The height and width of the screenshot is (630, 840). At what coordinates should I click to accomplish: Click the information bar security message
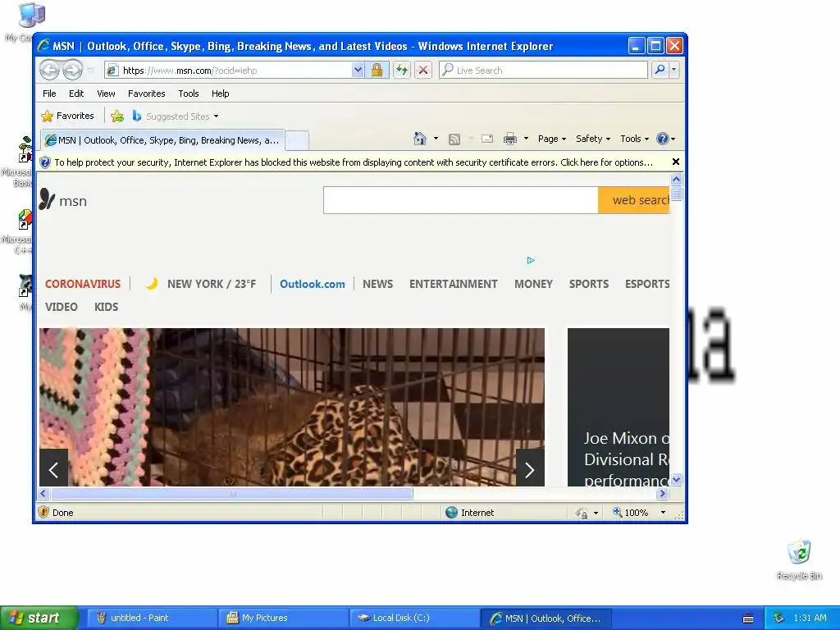click(354, 162)
